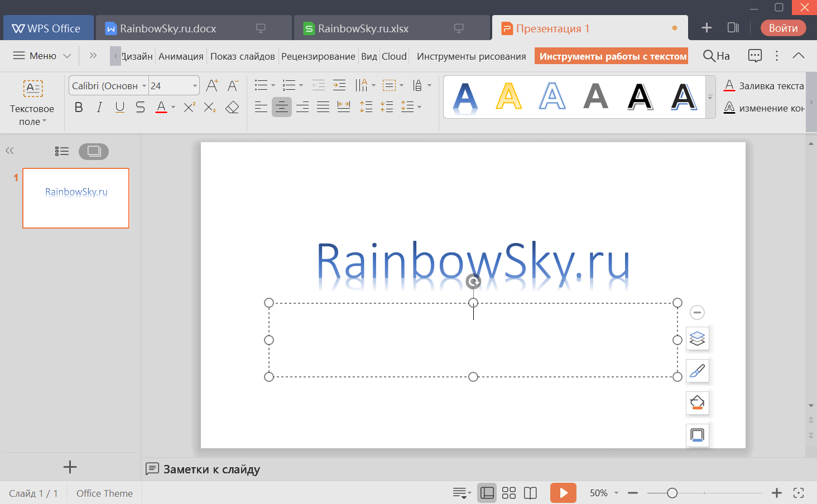The image size is (817, 504).
Task: Open the shape fill quick-tool beside the text box
Action: (x=697, y=403)
